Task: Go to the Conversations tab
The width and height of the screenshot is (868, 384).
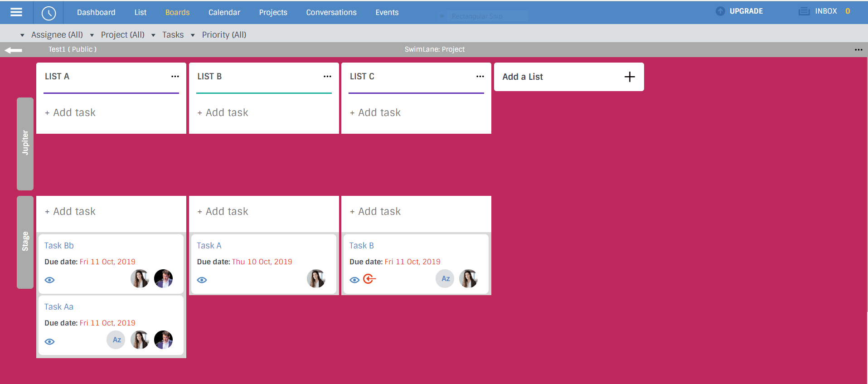Action: coord(331,13)
